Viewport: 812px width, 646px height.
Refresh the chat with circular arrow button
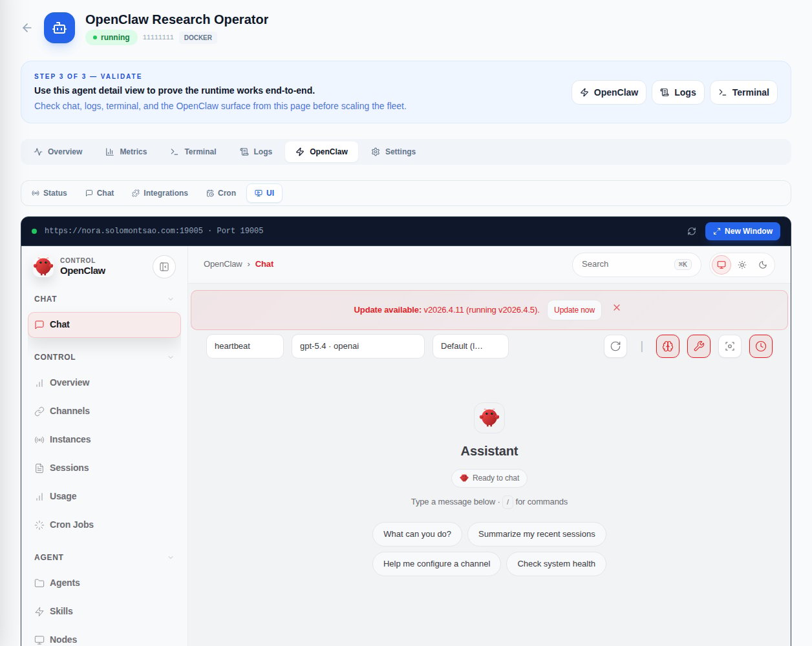tap(615, 346)
